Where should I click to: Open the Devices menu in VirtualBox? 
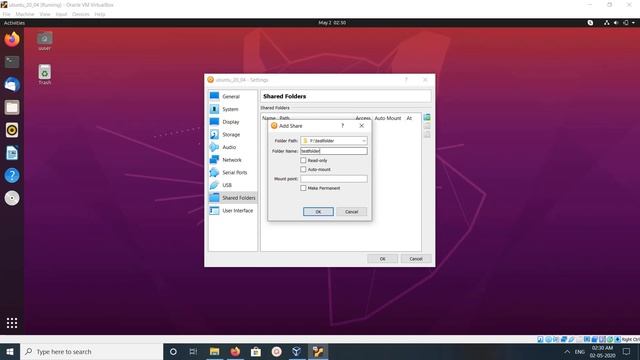[80, 14]
